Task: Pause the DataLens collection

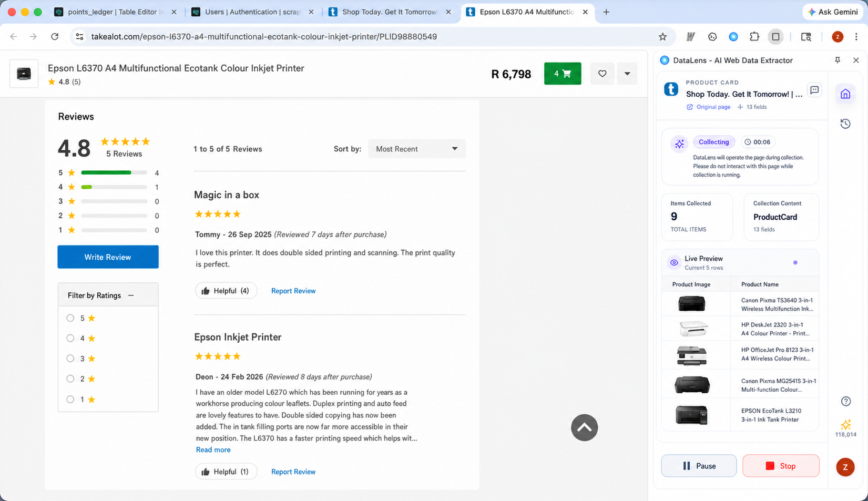Action: tap(699, 466)
